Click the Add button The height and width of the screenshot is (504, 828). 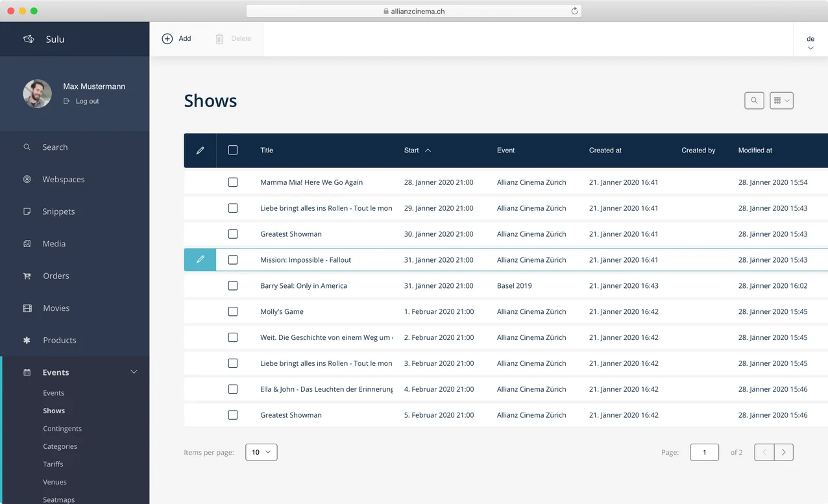(177, 38)
